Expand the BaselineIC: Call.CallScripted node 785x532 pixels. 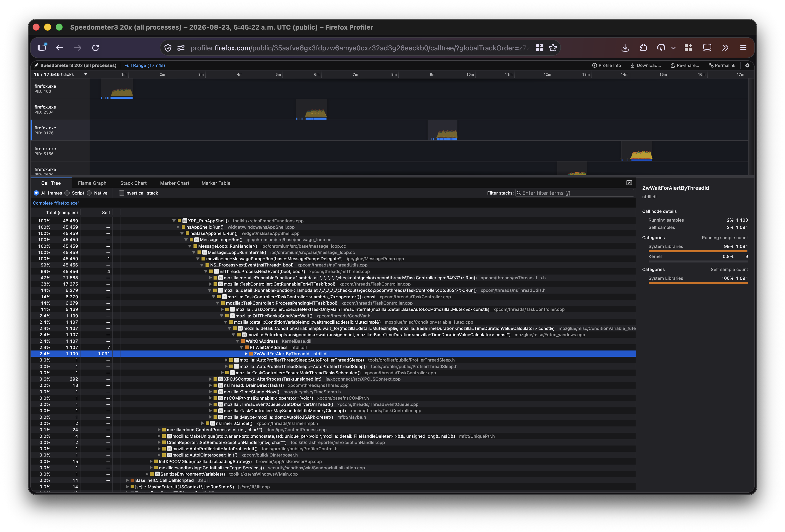click(x=127, y=480)
